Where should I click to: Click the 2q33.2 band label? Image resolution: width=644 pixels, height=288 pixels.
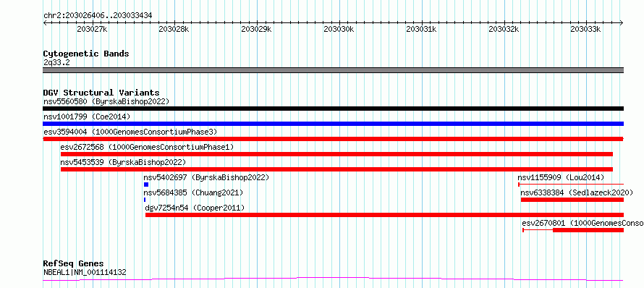[x=56, y=62]
